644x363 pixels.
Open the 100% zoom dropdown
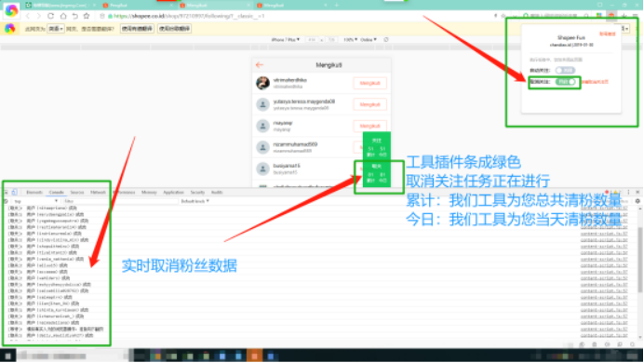click(350, 40)
